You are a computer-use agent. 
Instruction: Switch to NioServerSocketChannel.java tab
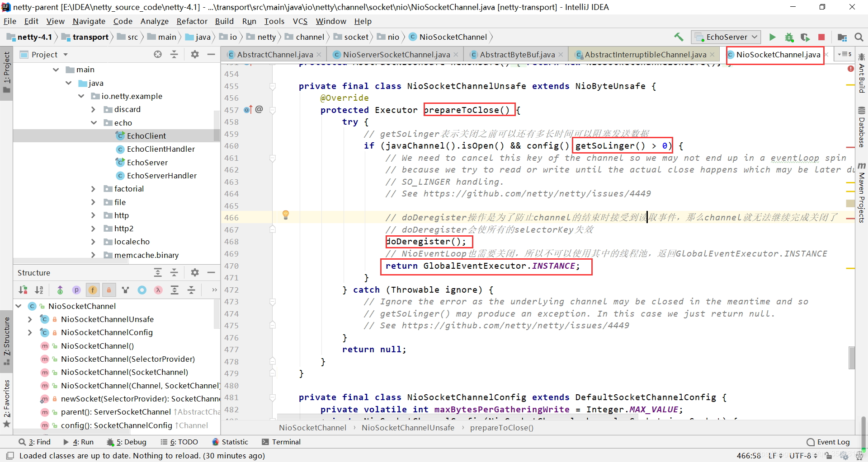[396, 55]
